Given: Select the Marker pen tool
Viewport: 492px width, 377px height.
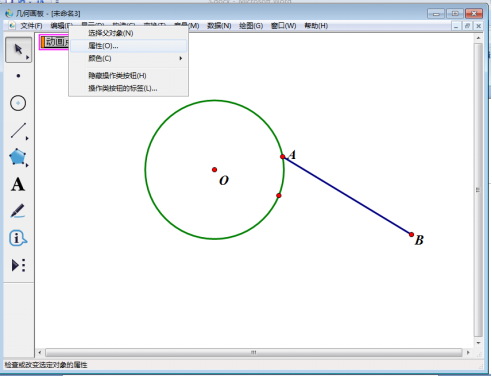Looking at the screenshot, I should tap(18, 211).
